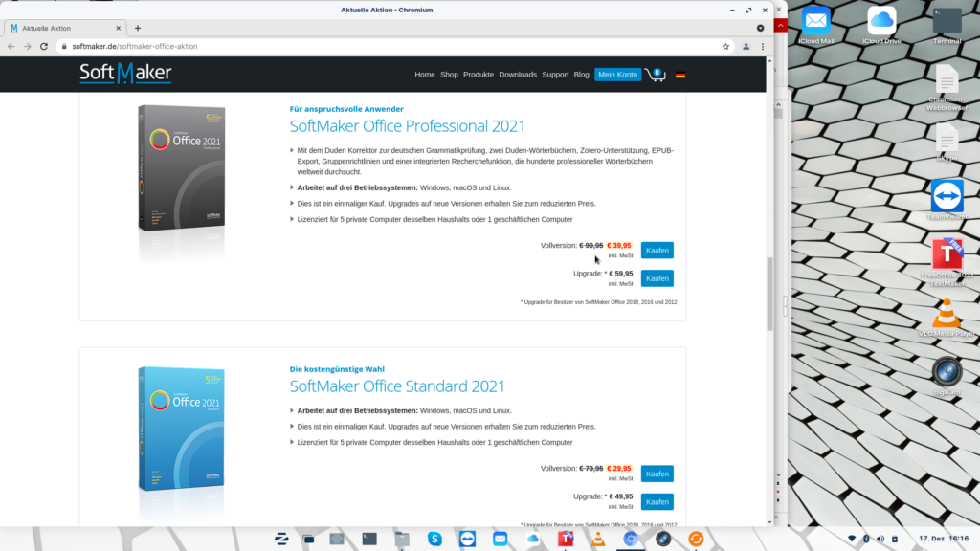Open a new browser tab
Viewport: 980px width, 551px height.
[138, 28]
